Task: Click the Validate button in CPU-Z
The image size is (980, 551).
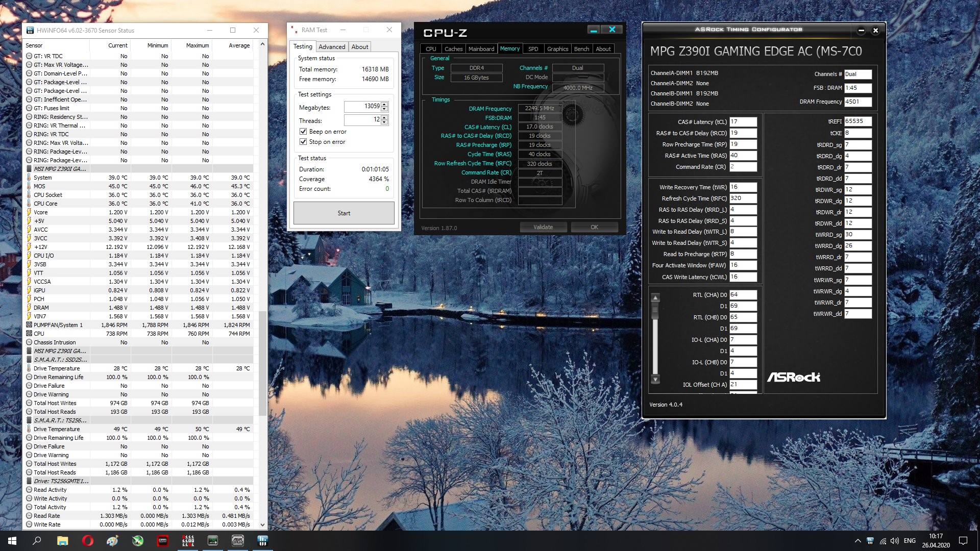Action: tap(543, 227)
